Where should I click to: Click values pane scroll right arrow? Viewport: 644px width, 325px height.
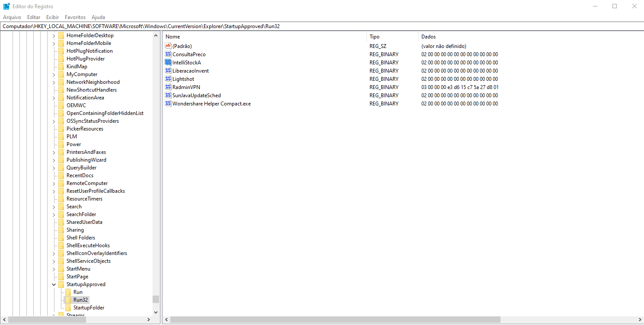[x=640, y=320]
